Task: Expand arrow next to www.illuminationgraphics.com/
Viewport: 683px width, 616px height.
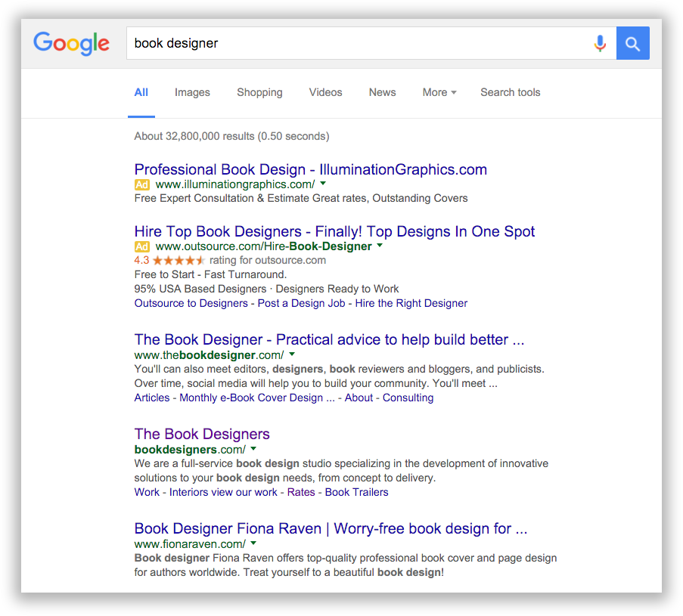Action: click(323, 183)
